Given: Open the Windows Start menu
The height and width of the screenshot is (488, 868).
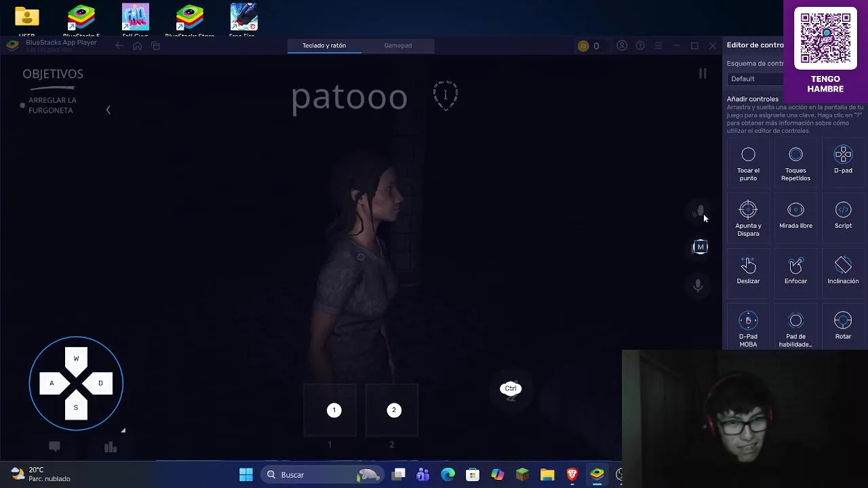Looking at the screenshot, I should click(246, 474).
